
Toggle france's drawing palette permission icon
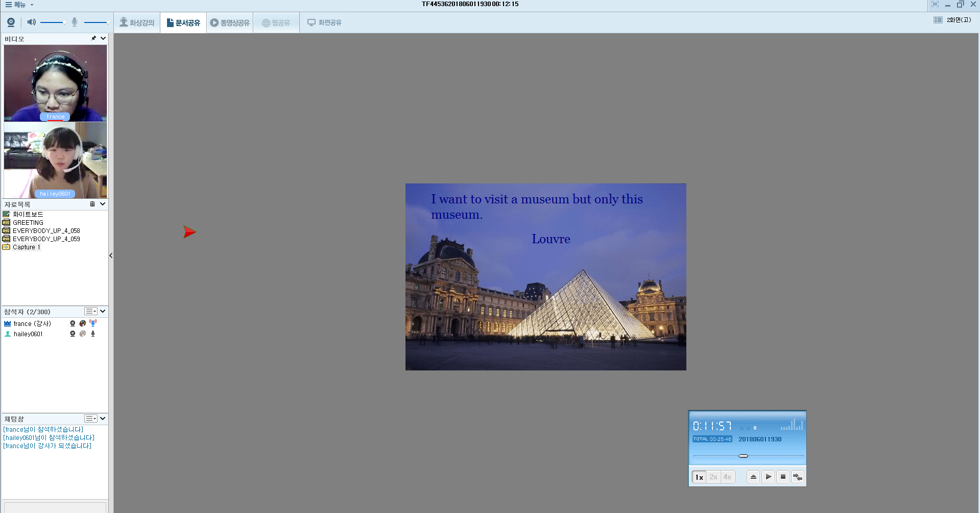click(x=83, y=323)
